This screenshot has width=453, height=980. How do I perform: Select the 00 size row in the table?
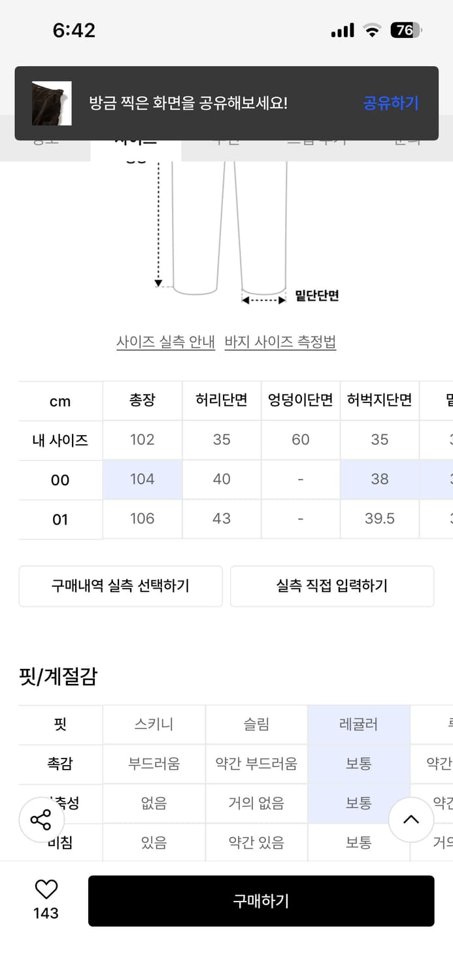click(x=59, y=479)
